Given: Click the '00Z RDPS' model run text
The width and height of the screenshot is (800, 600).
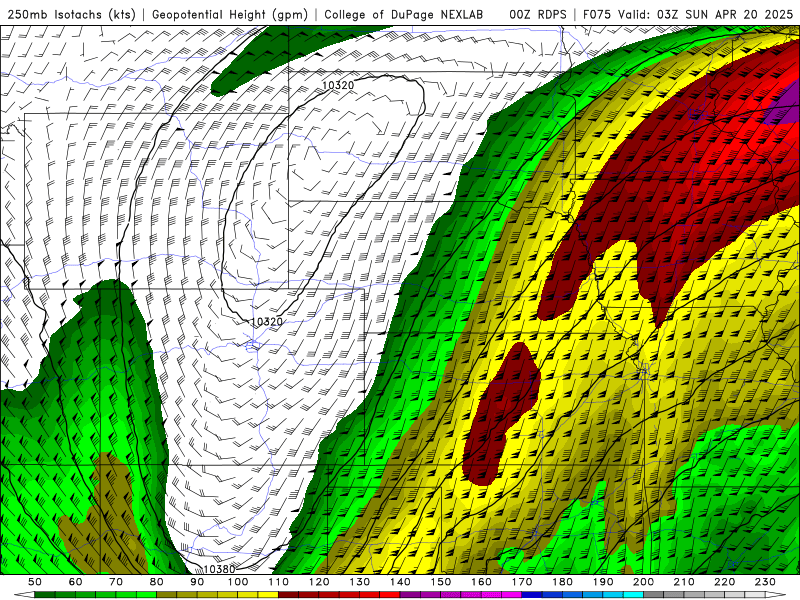Looking at the screenshot, I should tap(537, 14).
